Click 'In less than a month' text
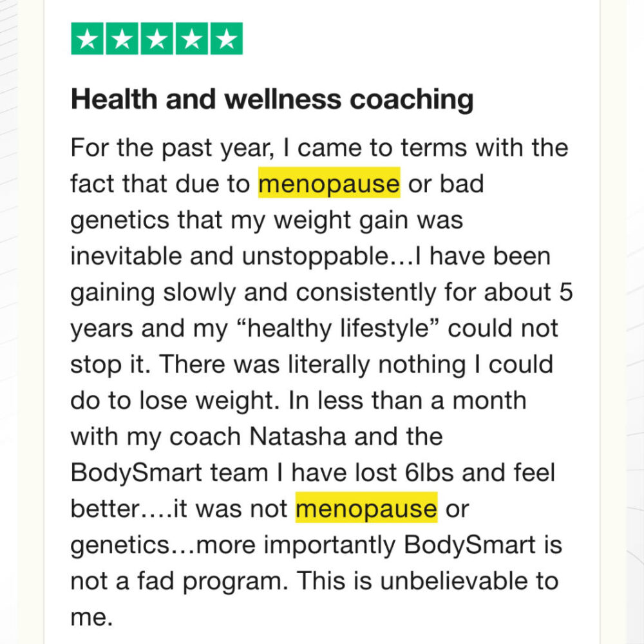The height and width of the screenshot is (644, 644). pos(408,400)
